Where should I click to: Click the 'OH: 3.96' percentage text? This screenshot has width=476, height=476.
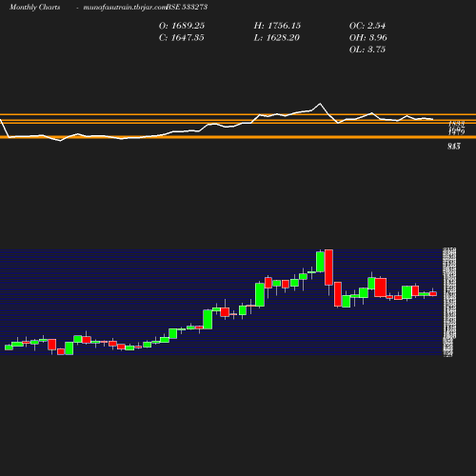click(x=368, y=38)
